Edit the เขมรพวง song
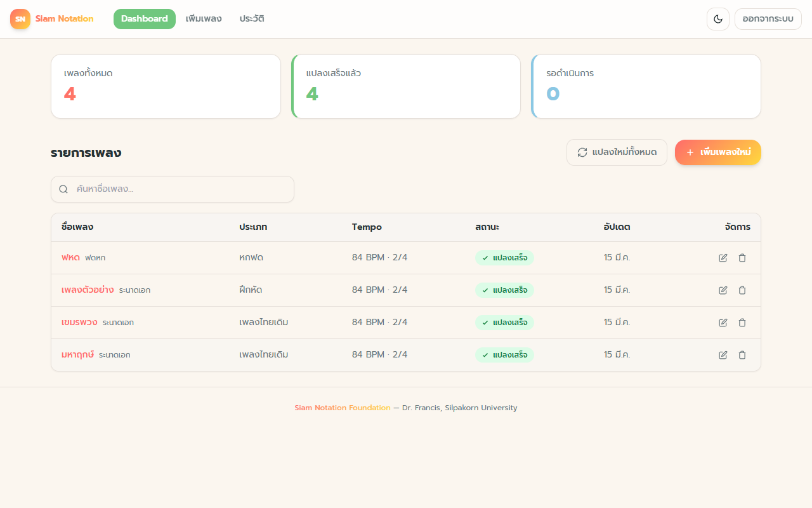Viewport: 812px width, 508px height. tap(723, 323)
